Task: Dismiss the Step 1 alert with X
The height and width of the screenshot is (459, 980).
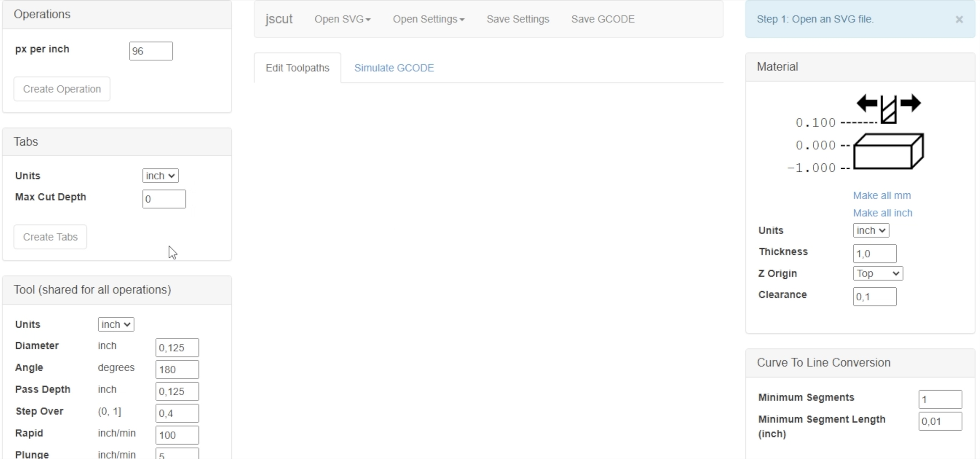Action: (959, 20)
